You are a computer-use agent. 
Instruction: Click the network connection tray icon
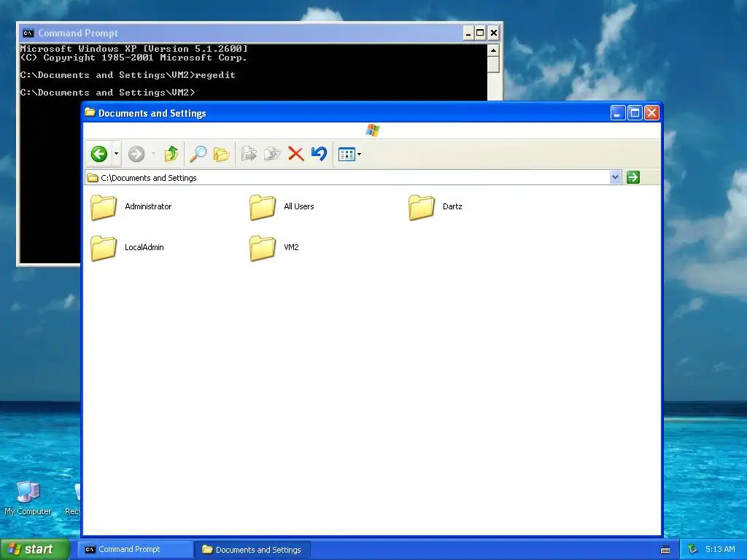pyautogui.click(x=693, y=550)
